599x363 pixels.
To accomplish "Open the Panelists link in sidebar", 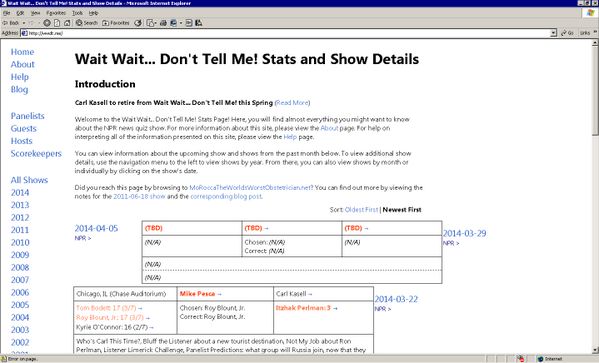I will tap(28, 116).
